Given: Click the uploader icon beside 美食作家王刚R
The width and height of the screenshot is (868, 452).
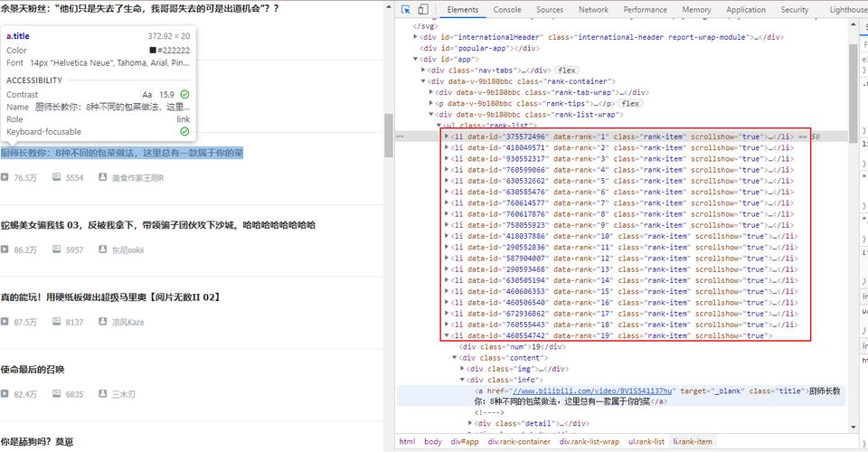Looking at the screenshot, I should coord(102,177).
